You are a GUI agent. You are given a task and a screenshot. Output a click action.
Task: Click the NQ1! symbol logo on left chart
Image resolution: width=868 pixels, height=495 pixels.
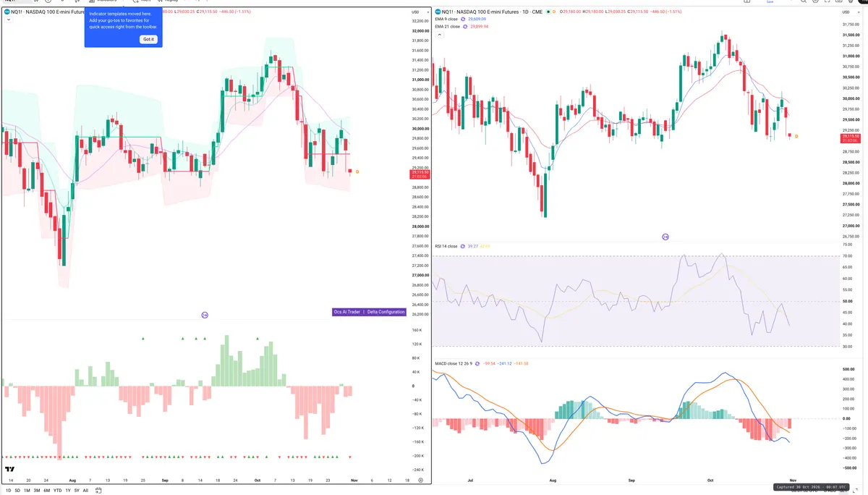tap(6, 12)
